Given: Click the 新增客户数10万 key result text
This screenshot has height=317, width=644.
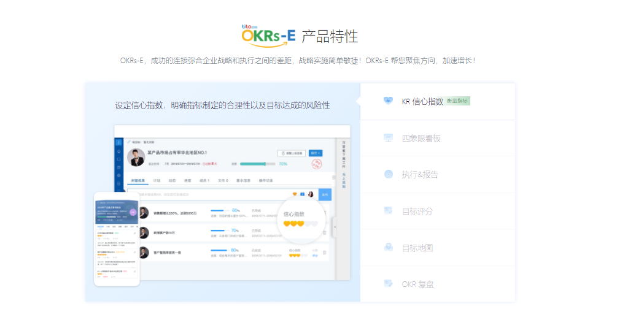Looking at the screenshot, I should point(164,233).
